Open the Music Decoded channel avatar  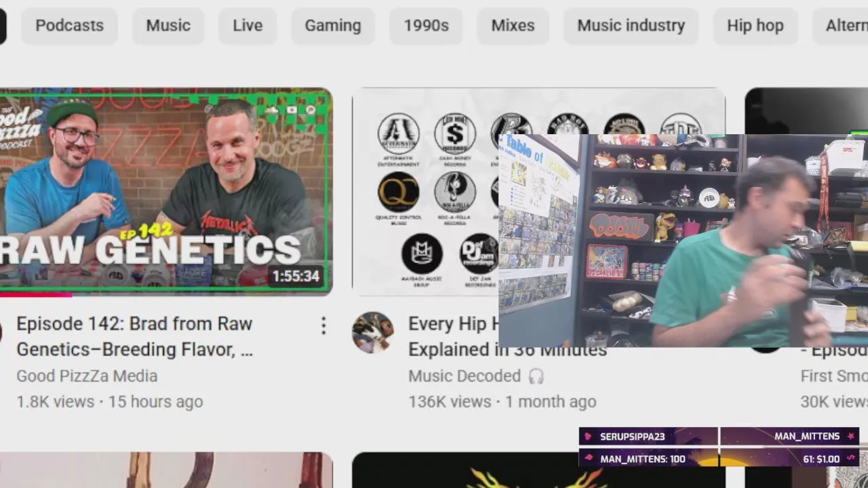(x=372, y=332)
